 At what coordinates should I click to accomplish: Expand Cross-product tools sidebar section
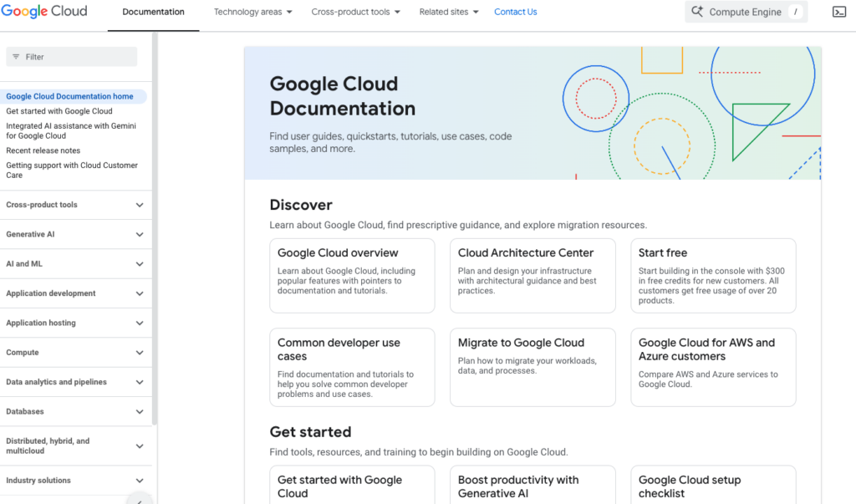(75, 205)
